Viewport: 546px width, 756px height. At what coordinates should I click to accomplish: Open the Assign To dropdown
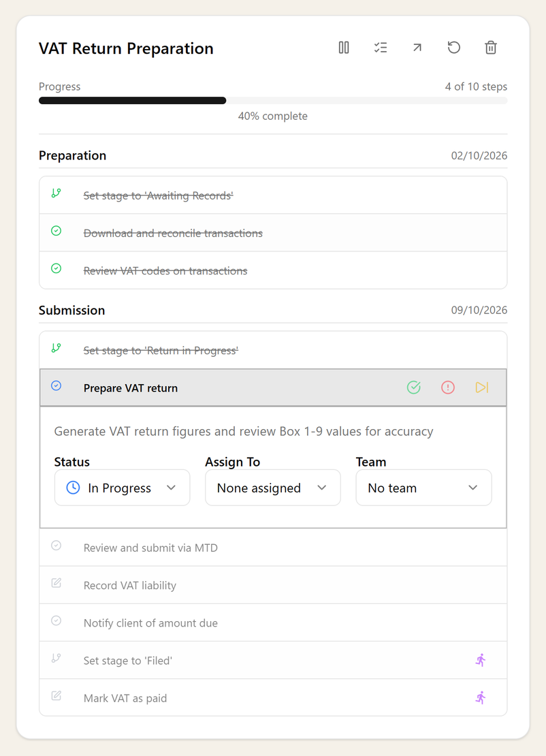(273, 488)
